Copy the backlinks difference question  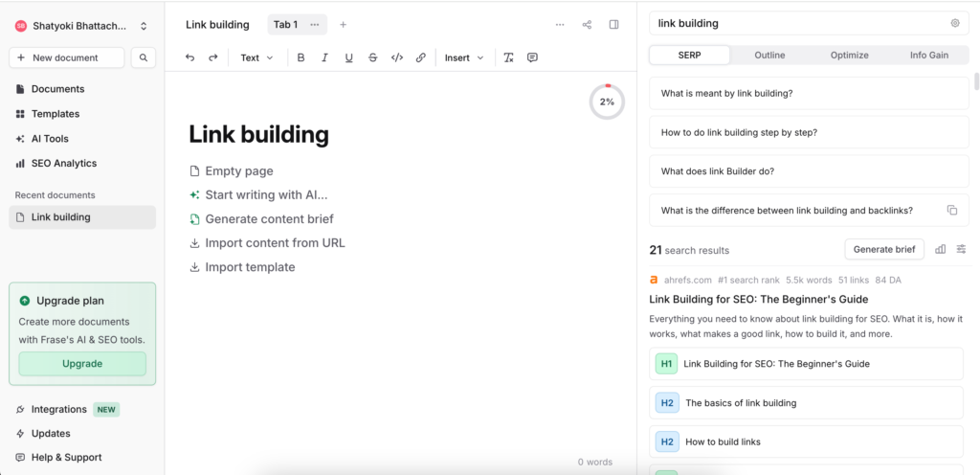[x=952, y=210]
